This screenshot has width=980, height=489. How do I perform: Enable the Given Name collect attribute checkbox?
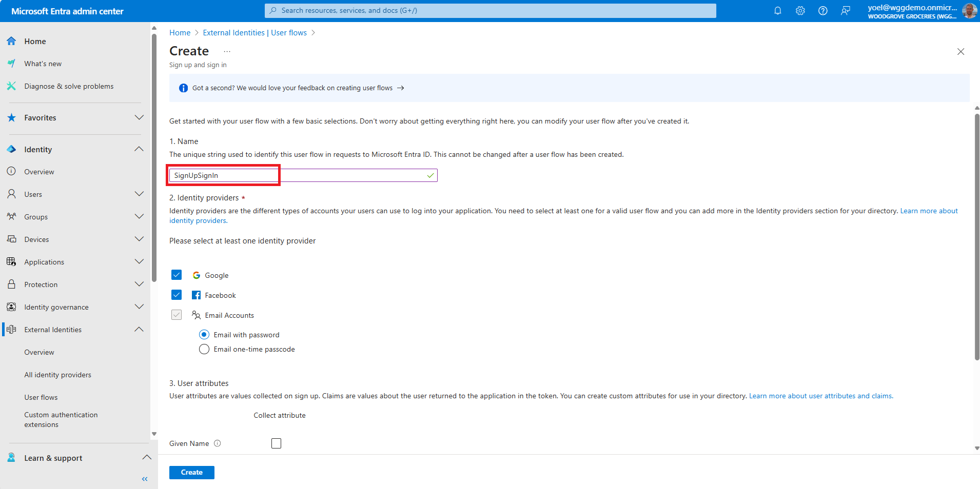point(276,443)
